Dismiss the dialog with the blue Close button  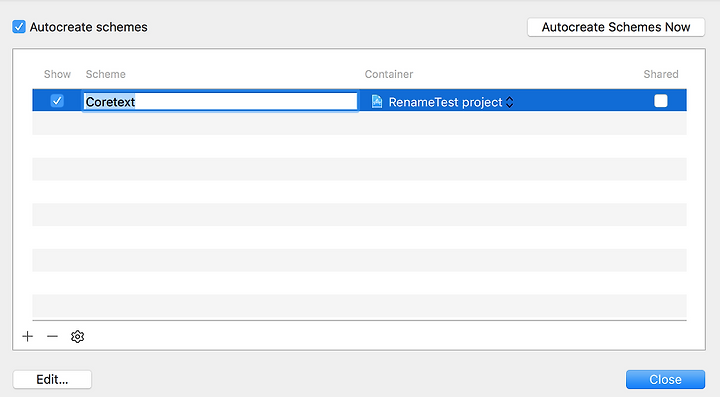[665, 380]
